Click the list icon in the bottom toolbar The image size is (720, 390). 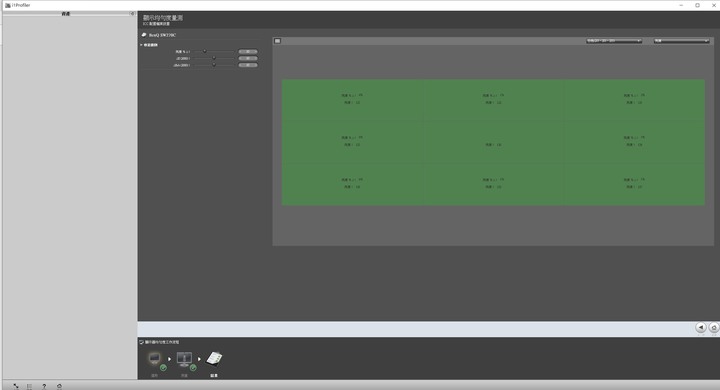point(29,386)
